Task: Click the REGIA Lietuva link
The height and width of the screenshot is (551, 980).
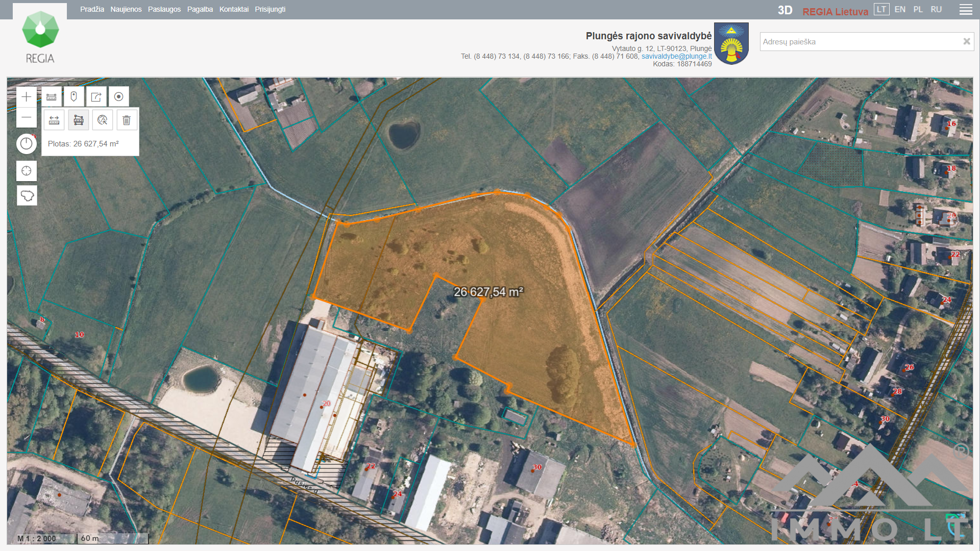Action: (835, 11)
